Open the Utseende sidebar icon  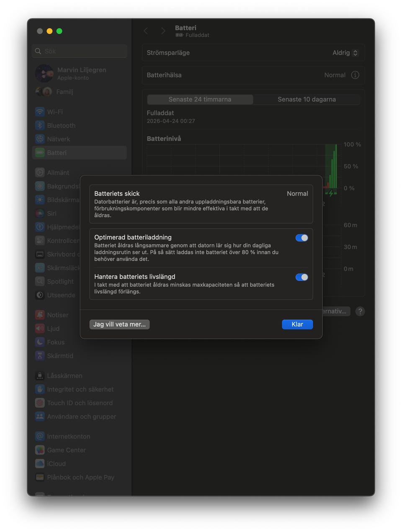point(40,295)
